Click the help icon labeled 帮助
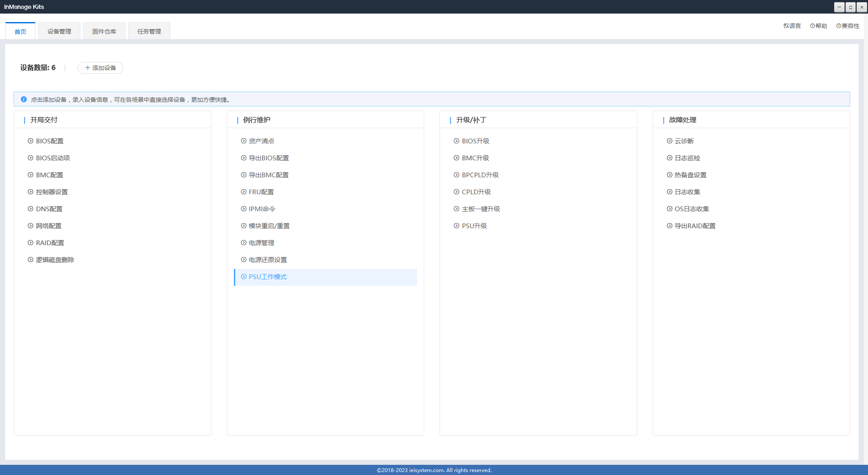868x475 pixels. (812, 26)
